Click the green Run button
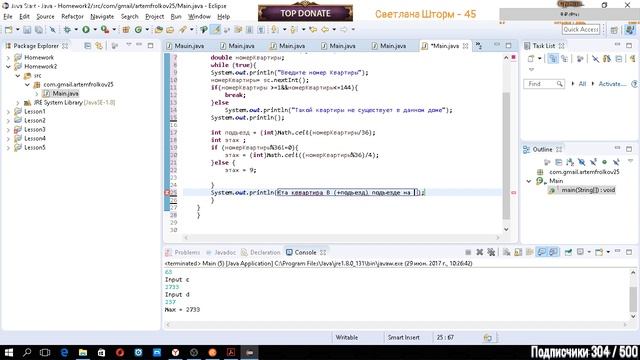640x360 pixels. click(86, 29)
